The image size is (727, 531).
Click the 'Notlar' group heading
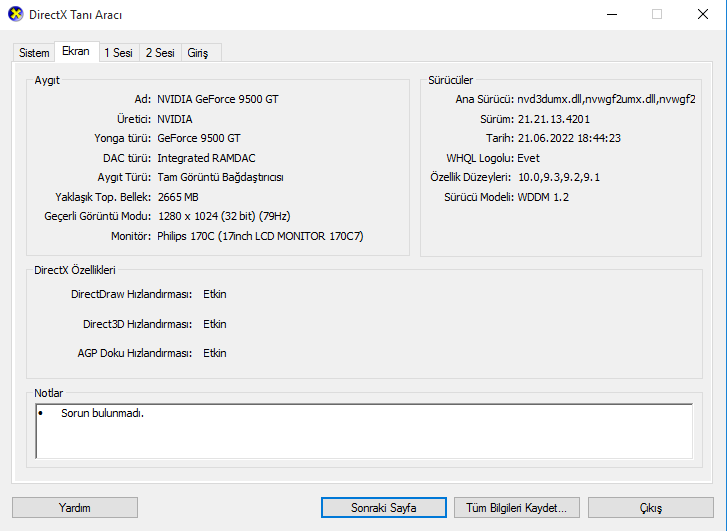coord(49,393)
